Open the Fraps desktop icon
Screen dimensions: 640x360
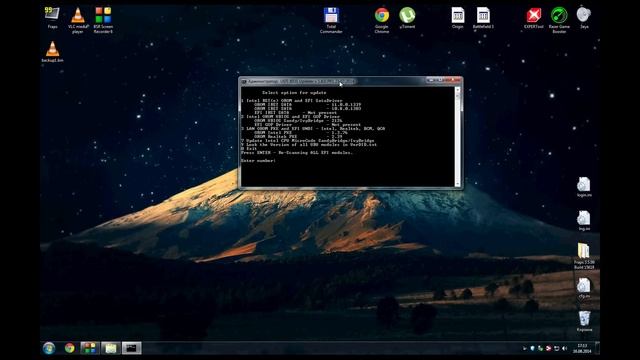(52, 18)
